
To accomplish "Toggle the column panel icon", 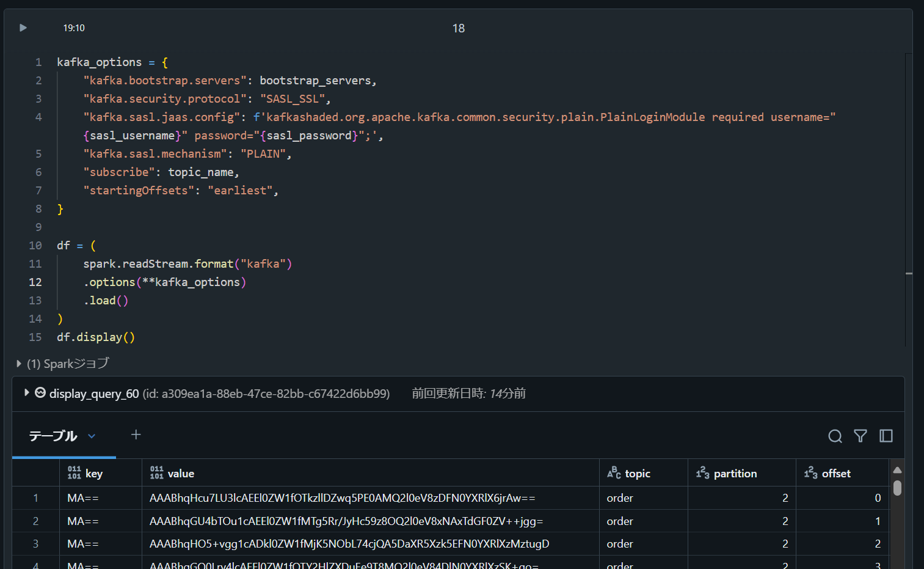I will [x=886, y=436].
